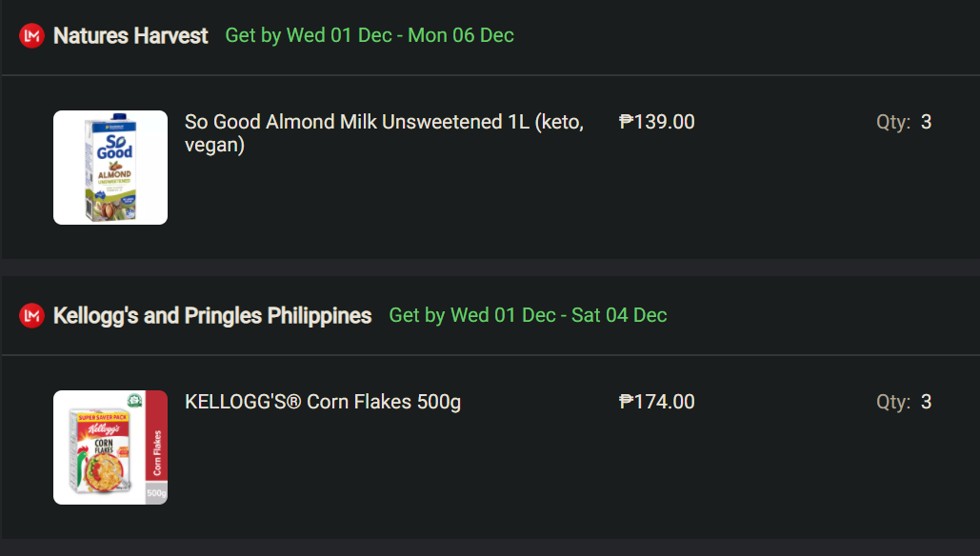Viewport: 980px width, 556px height.
Task: Click the Kellogg's Corn Flakes product image
Action: click(110, 447)
